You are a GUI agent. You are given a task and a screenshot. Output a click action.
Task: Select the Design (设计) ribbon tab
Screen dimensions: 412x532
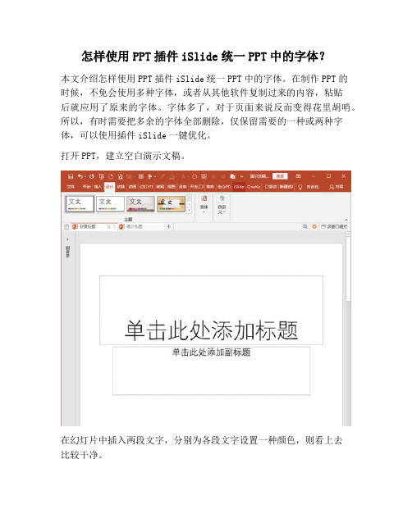coord(109,187)
